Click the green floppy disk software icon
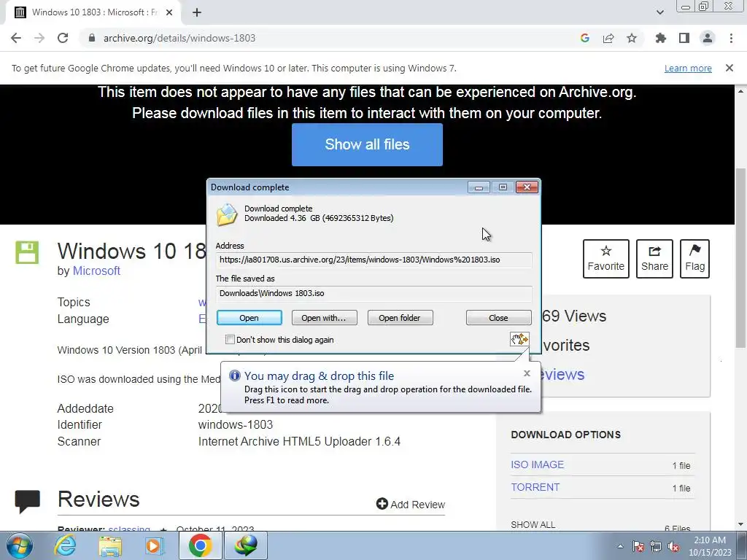The height and width of the screenshot is (560, 747). (x=27, y=252)
